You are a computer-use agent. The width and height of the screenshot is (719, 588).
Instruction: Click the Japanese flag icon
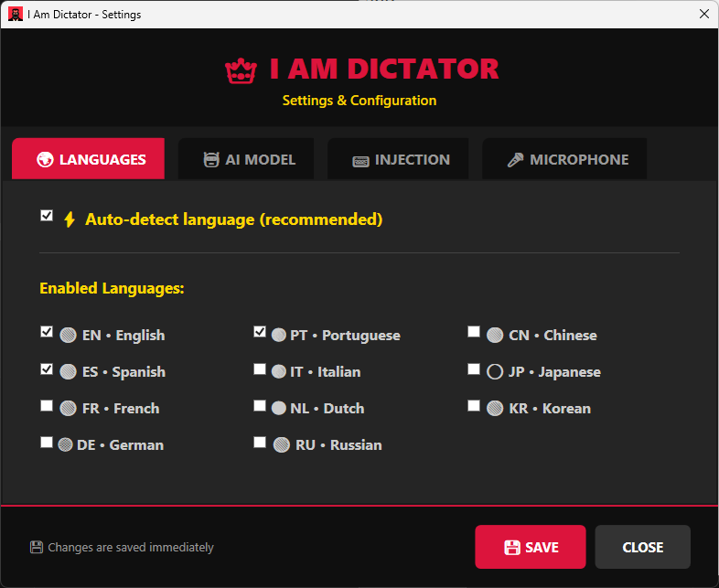[x=495, y=372]
